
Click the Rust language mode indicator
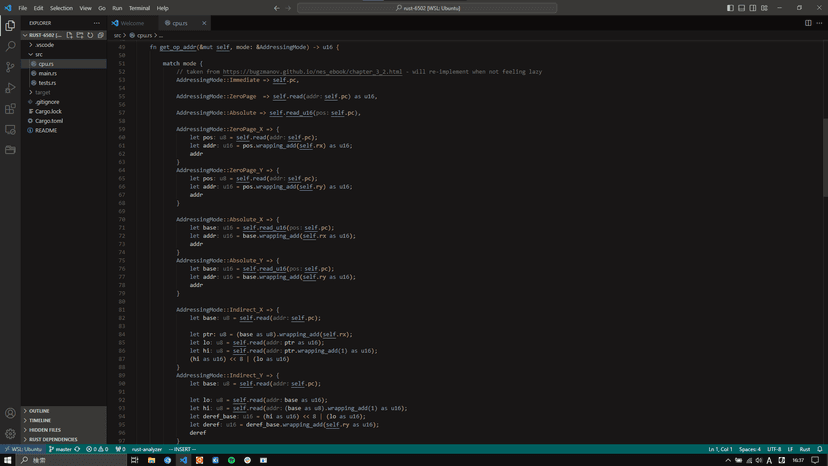point(804,449)
